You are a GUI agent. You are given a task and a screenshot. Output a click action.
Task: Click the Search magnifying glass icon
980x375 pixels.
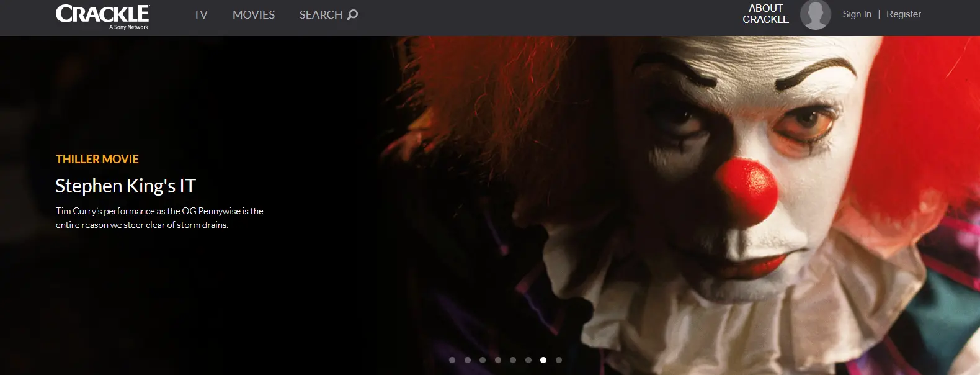[x=352, y=14]
